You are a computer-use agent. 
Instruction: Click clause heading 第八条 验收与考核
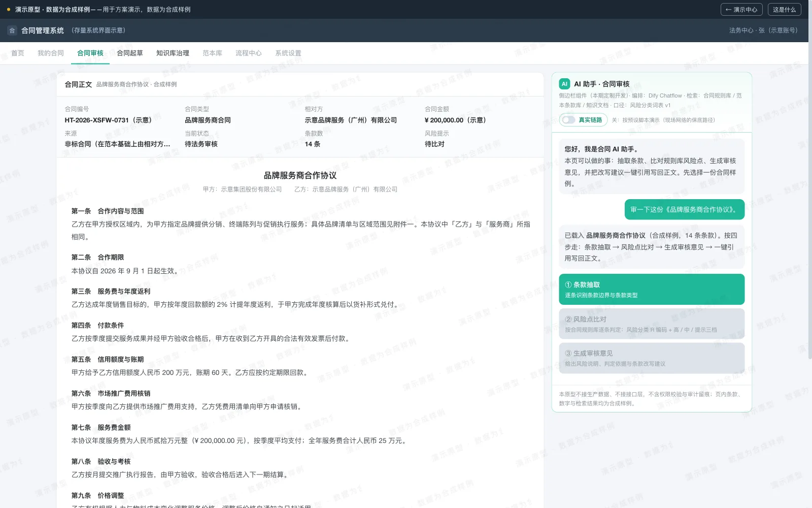tap(101, 462)
